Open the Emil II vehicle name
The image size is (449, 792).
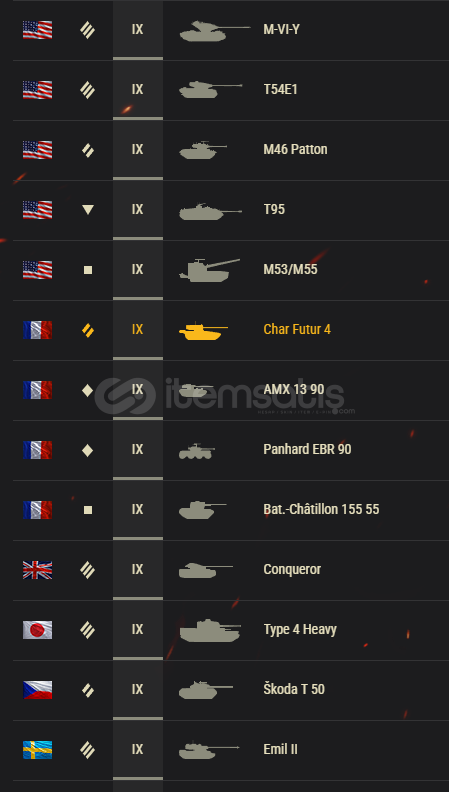coord(280,750)
